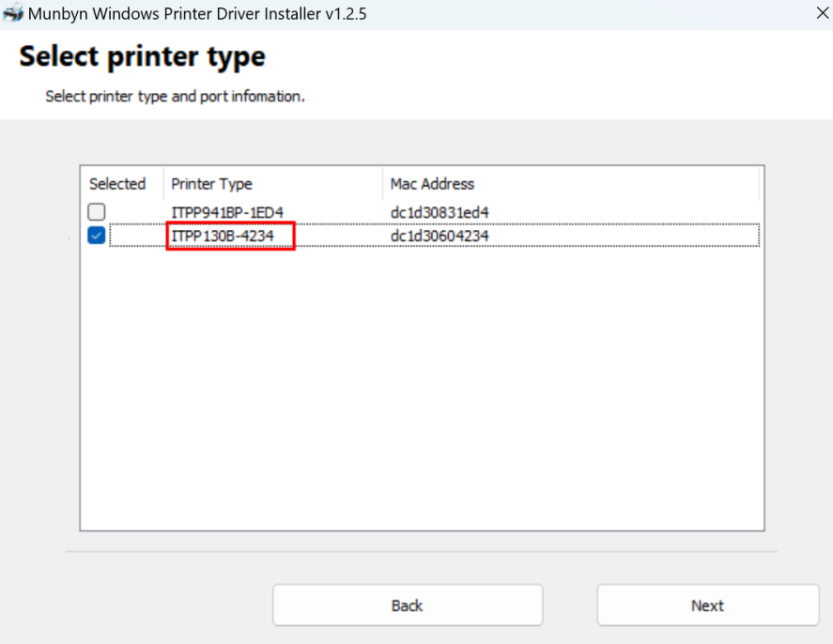Click divider at right edge of Mac Address header
Screen dimensions: 833x644
759,184
